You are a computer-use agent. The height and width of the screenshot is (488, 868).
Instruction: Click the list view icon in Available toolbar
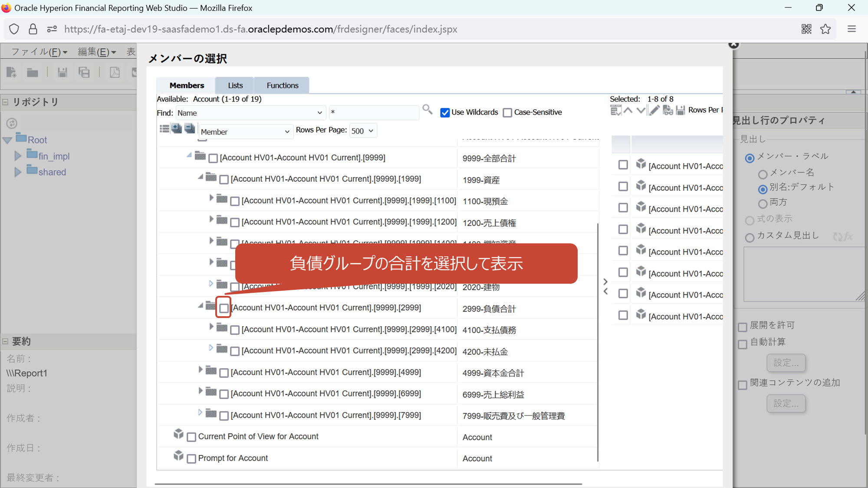click(164, 128)
